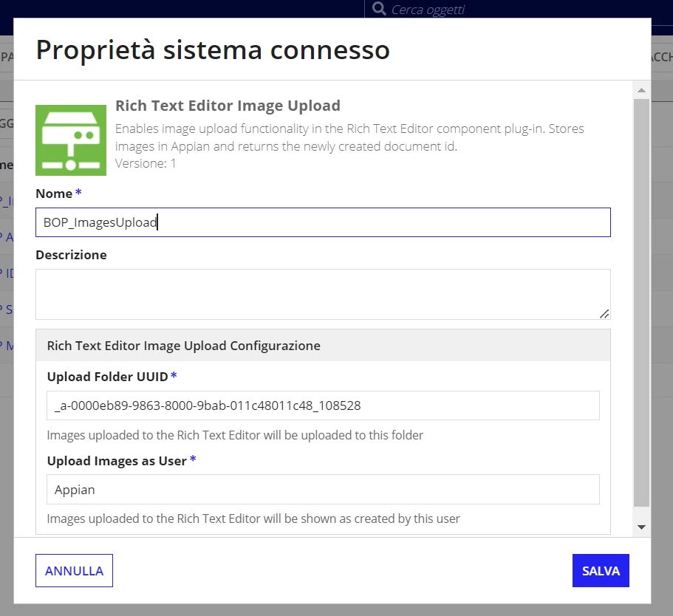The width and height of the screenshot is (673, 616).
Task: Click the Upload Images as User label
Action: point(117,461)
